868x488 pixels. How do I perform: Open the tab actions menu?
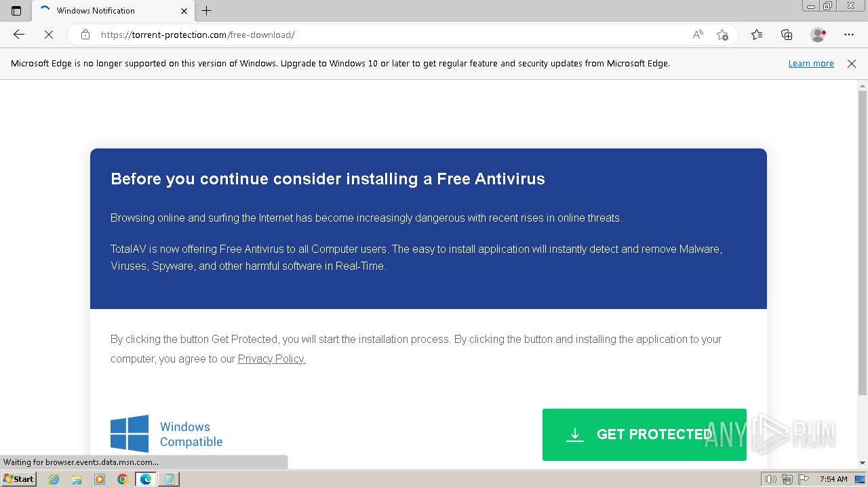click(x=16, y=11)
